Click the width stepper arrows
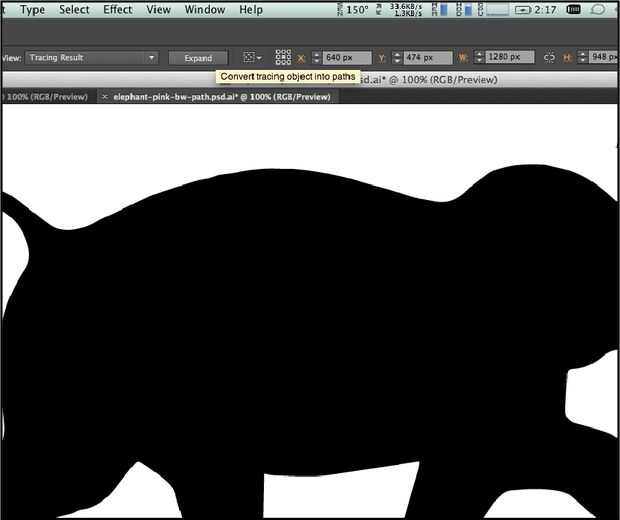This screenshot has height=520, width=620. (479, 57)
